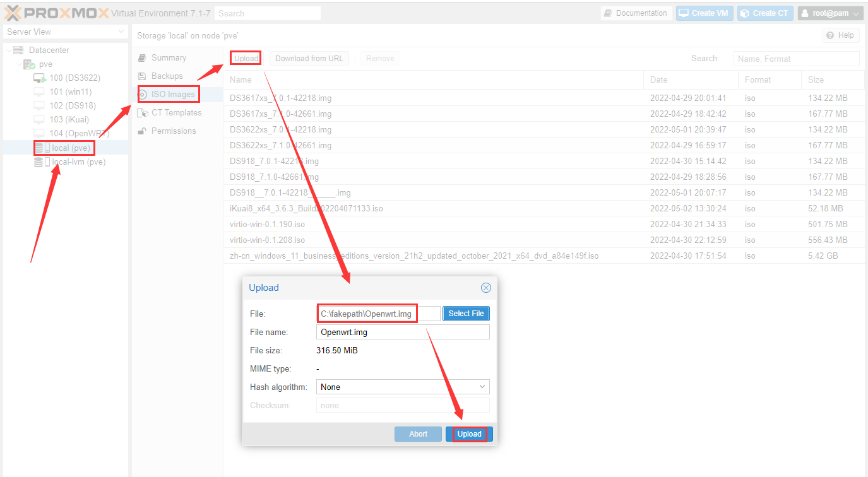Open the Backups panel
The image size is (868, 477).
tap(167, 76)
